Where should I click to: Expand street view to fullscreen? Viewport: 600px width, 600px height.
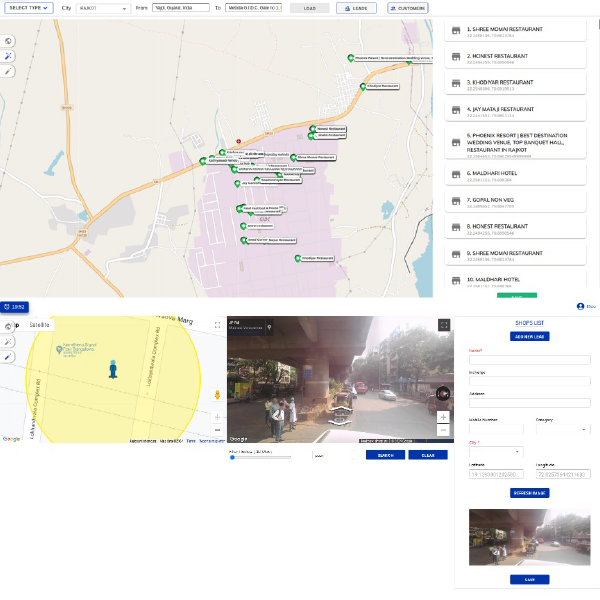click(444, 324)
